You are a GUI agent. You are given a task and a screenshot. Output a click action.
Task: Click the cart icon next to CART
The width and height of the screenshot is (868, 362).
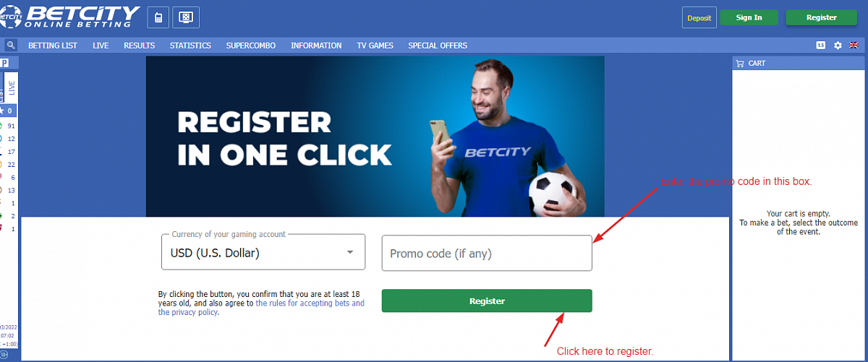[740, 64]
